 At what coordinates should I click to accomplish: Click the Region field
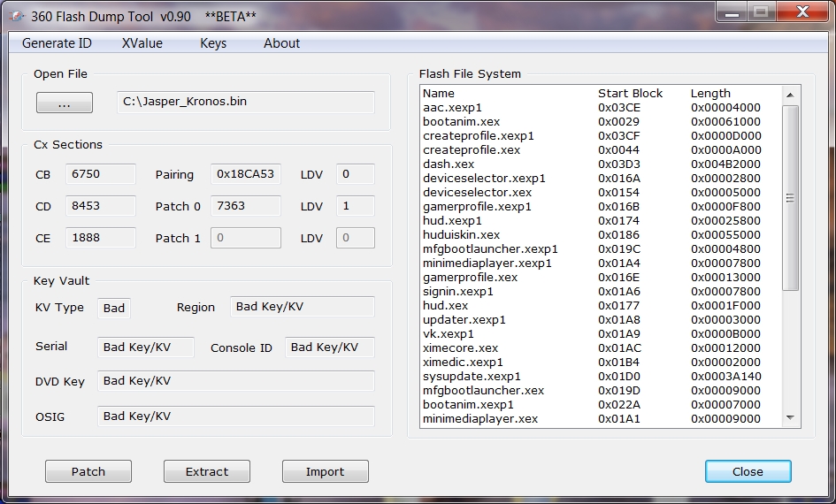coord(303,307)
